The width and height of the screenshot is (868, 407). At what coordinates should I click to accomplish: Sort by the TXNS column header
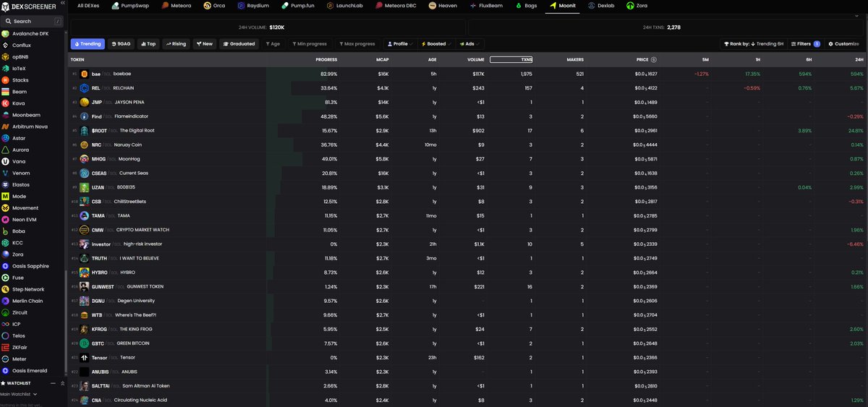511,59
